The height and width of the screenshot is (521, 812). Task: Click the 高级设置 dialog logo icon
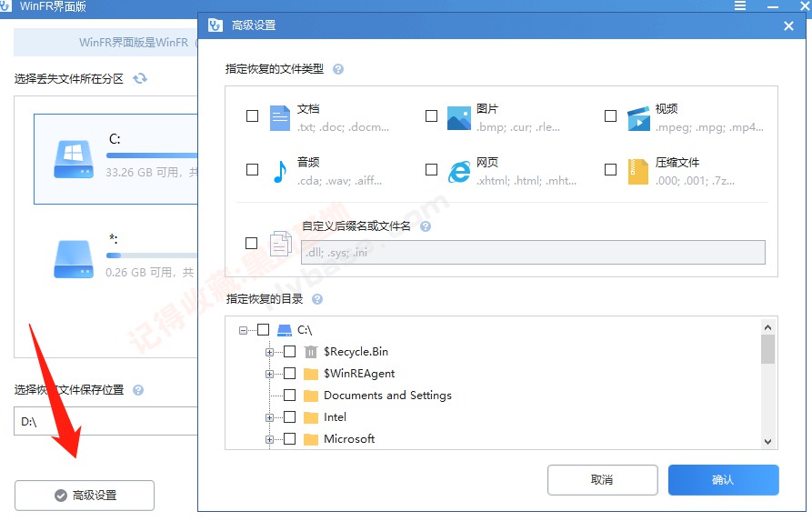[x=215, y=25]
